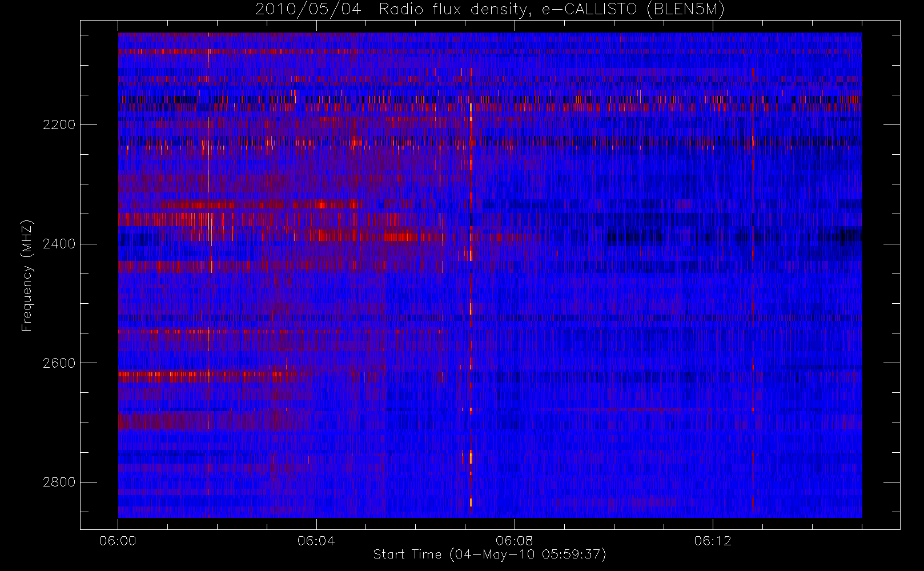
Task: Click the 06:12 time tick label
Action: click(x=713, y=541)
